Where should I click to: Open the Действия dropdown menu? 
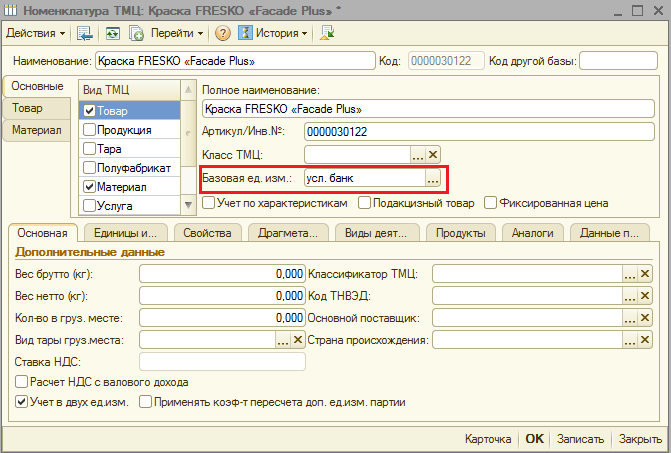36,33
